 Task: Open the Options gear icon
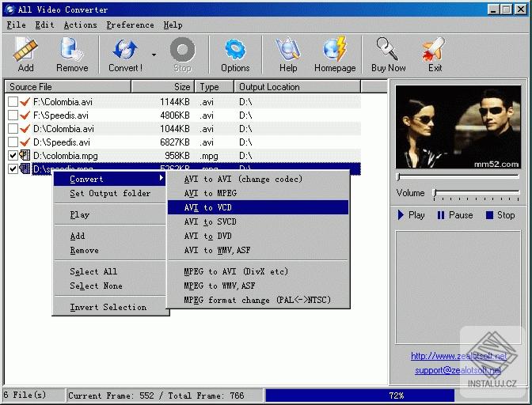point(235,55)
